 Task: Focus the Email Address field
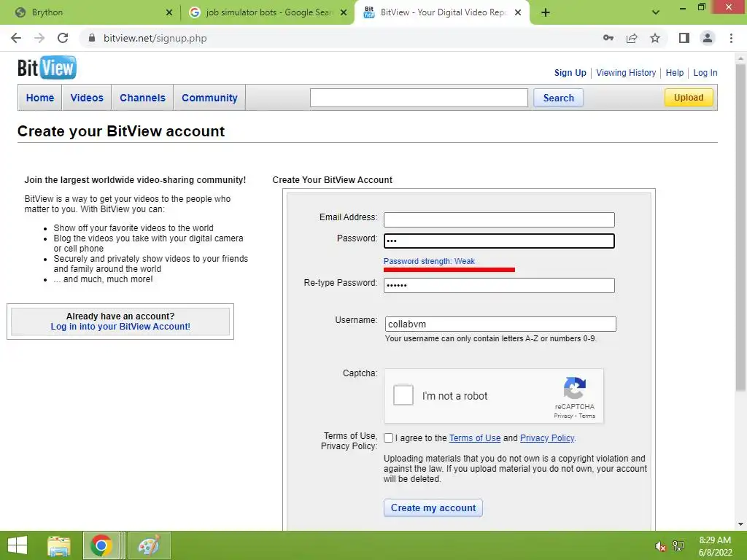point(499,219)
